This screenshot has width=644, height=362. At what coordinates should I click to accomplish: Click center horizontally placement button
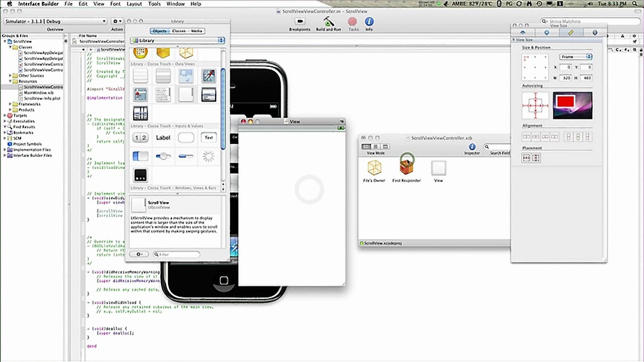pyautogui.click(x=526, y=158)
